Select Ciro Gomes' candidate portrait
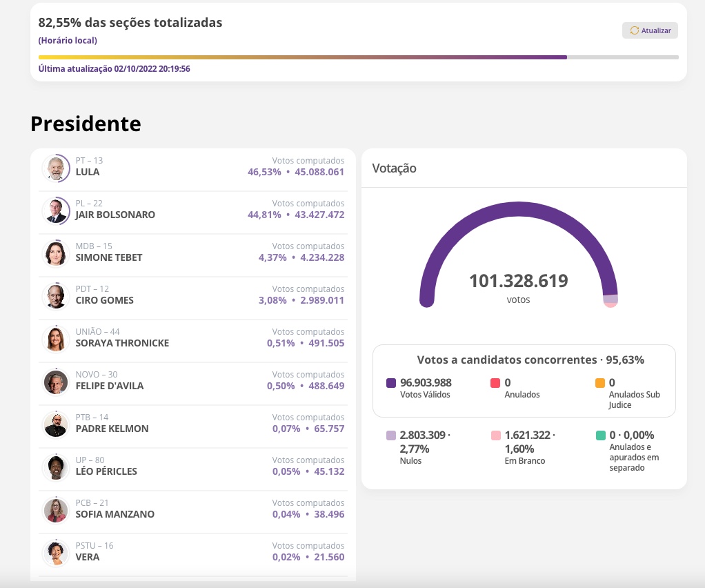Image resolution: width=705 pixels, height=588 pixels. tap(55, 296)
